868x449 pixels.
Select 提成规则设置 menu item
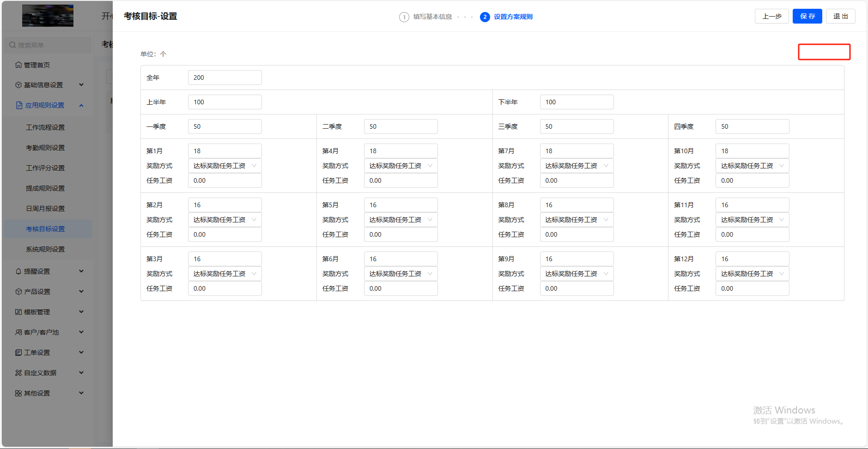pyautogui.click(x=45, y=188)
